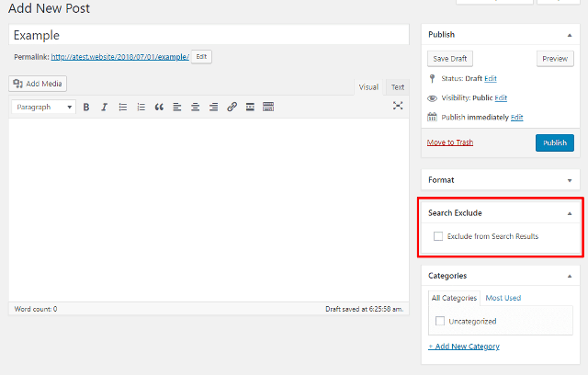Collapse the Publish panel
Image resolution: width=588 pixels, height=375 pixels.
tap(570, 35)
